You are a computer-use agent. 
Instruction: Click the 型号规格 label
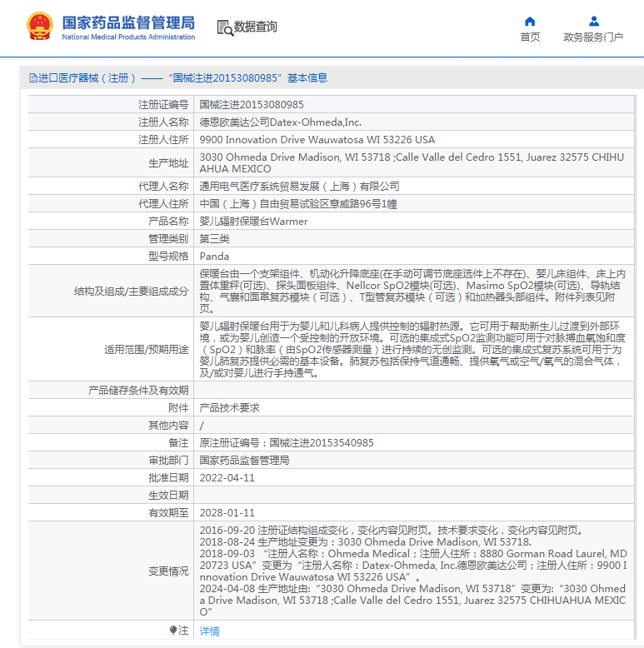(x=168, y=257)
